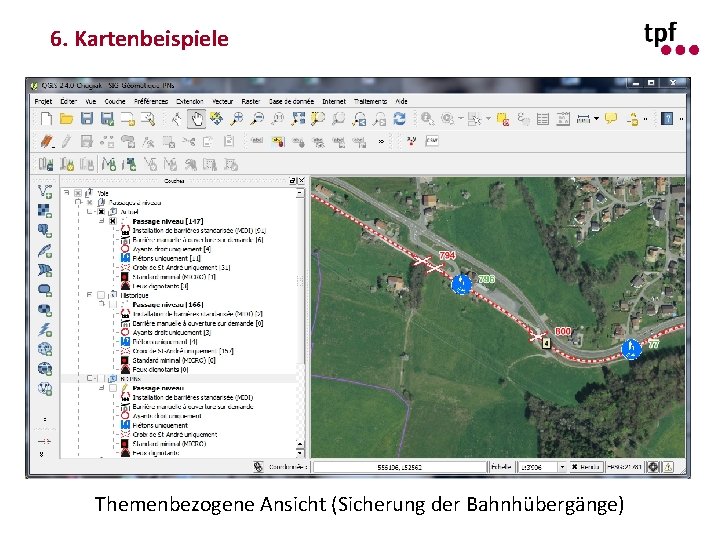Select the Identify Features info tool
The image size is (720, 540).
point(427,119)
